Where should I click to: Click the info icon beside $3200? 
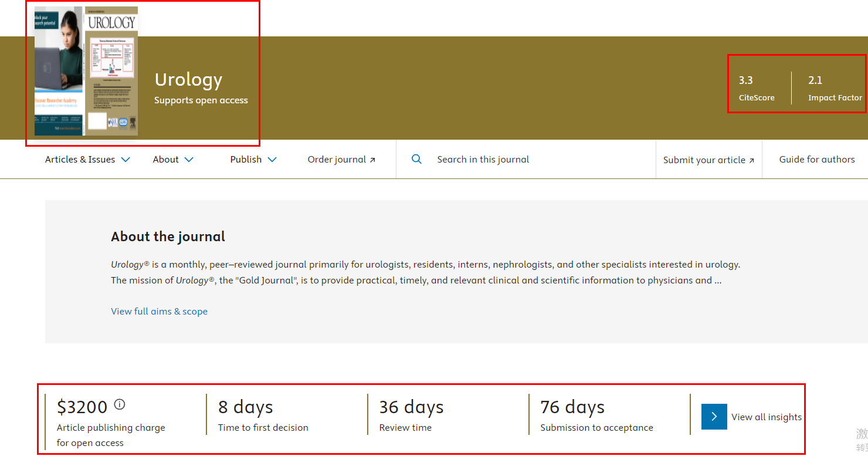120,404
